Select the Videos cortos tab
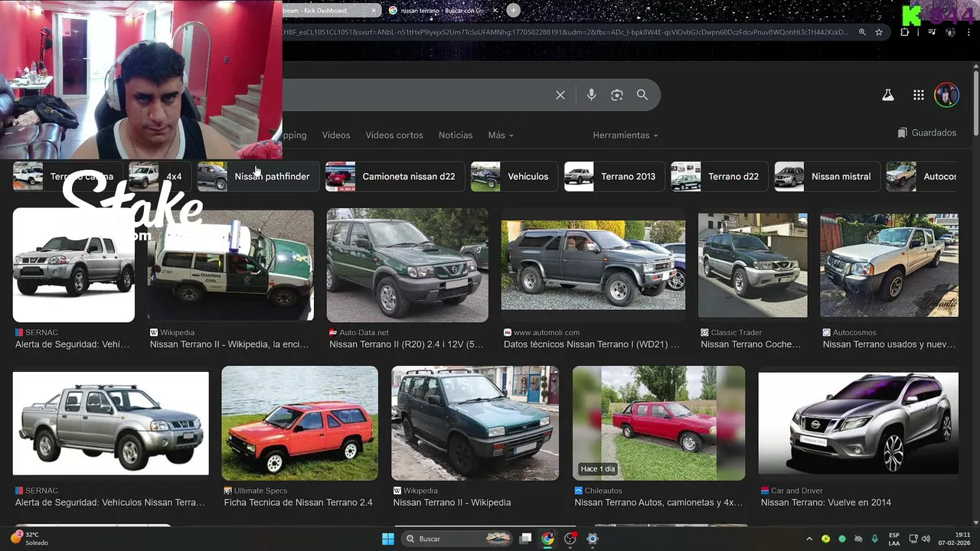980x551 pixels. pyautogui.click(x=394, y=135)
